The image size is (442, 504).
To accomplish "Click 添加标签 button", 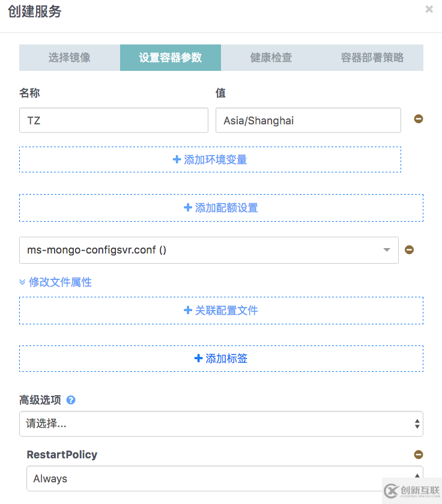I will (x=221, y=359).
